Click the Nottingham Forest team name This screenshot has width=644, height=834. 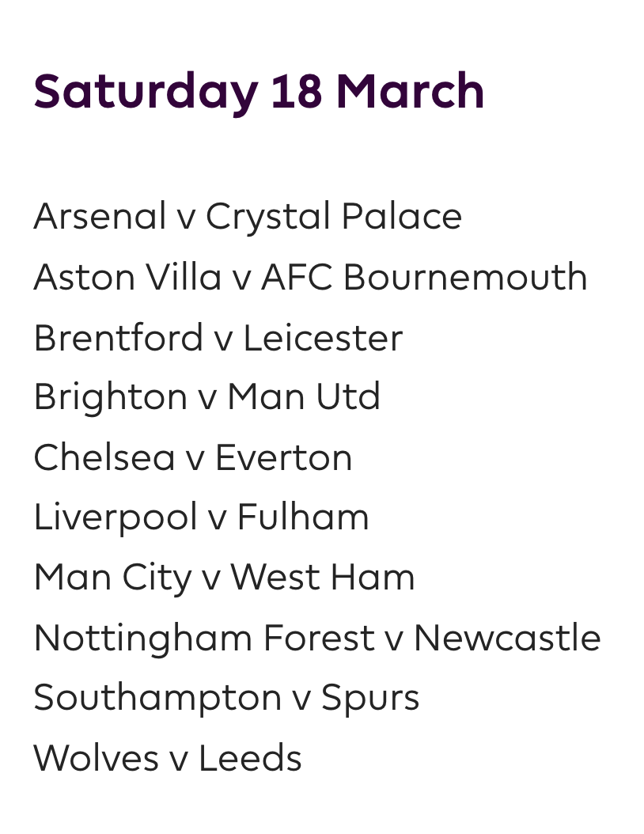tap(204, 638)
